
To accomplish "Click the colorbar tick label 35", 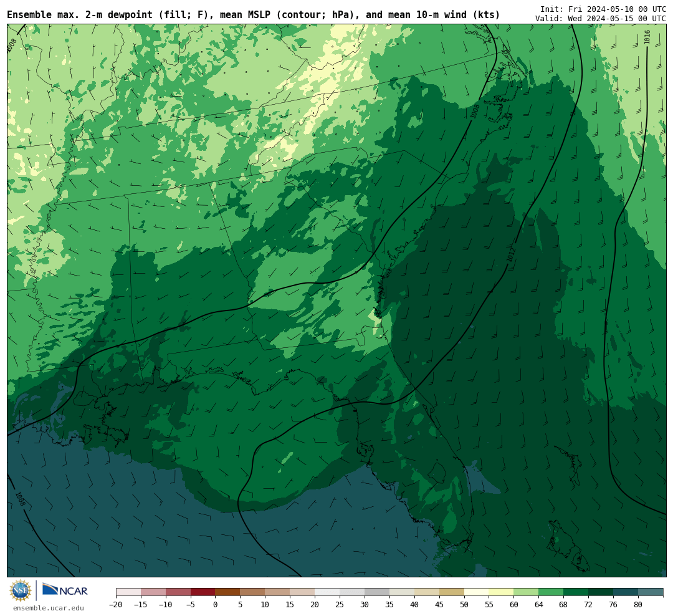I will tap(389, 605).
